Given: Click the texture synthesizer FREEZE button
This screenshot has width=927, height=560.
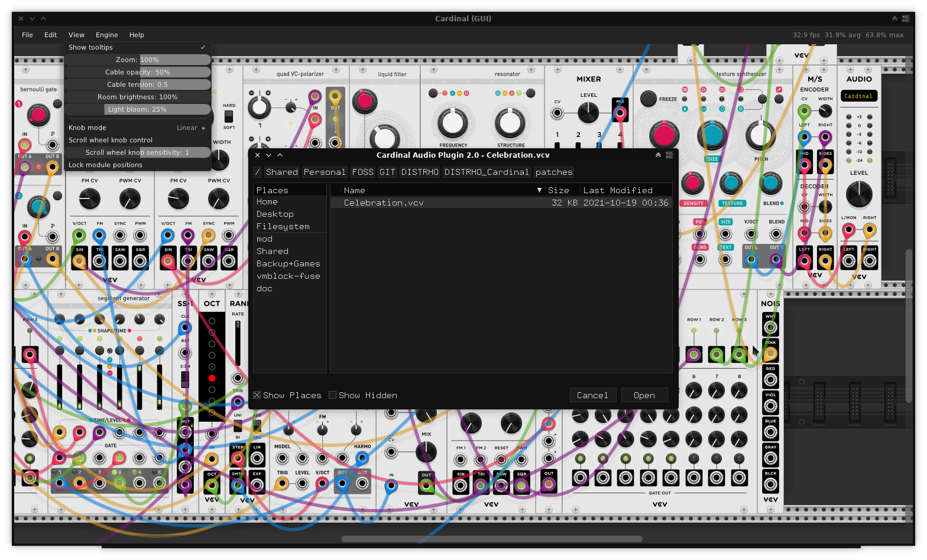Looking at the screenshot, I should pyautogui.click(x=649, y=99).
